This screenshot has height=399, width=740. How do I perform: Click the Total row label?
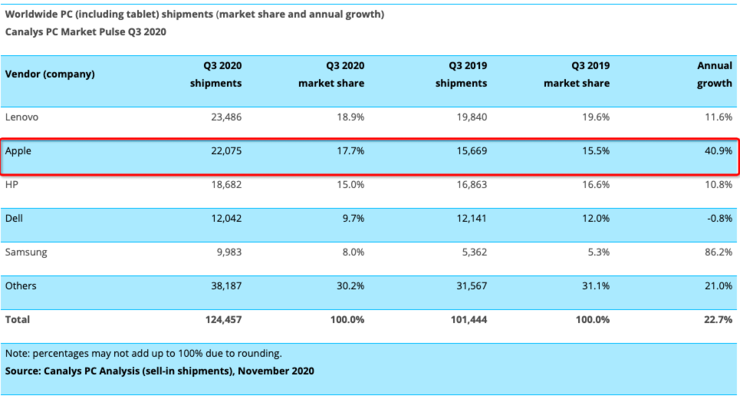click(x=17, y=320)
